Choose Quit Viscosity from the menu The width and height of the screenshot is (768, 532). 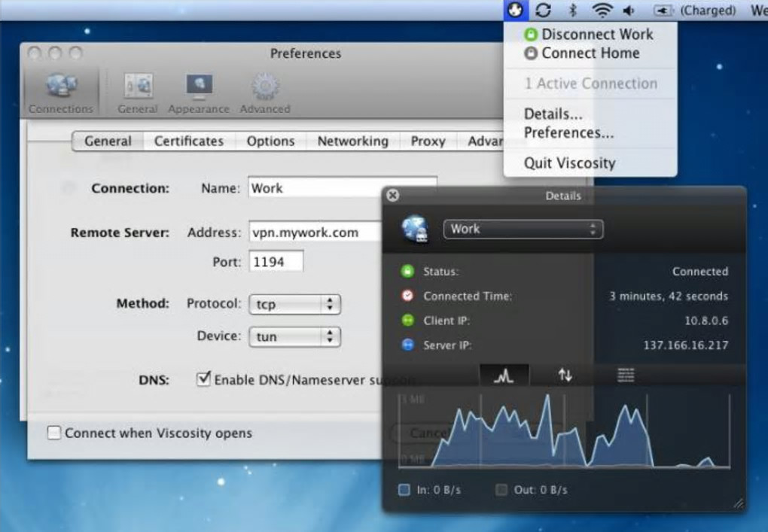[590, 163]
